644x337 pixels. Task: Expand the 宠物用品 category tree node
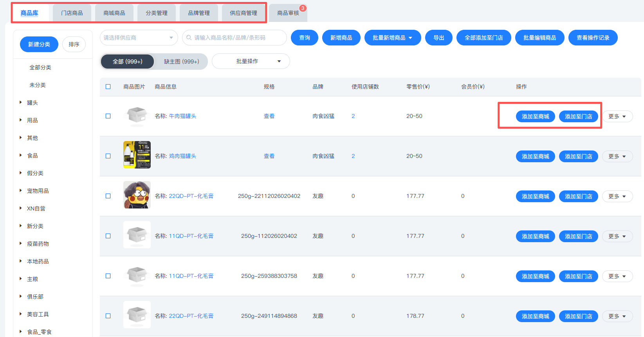pyautogui.click(x=21, y=191)
